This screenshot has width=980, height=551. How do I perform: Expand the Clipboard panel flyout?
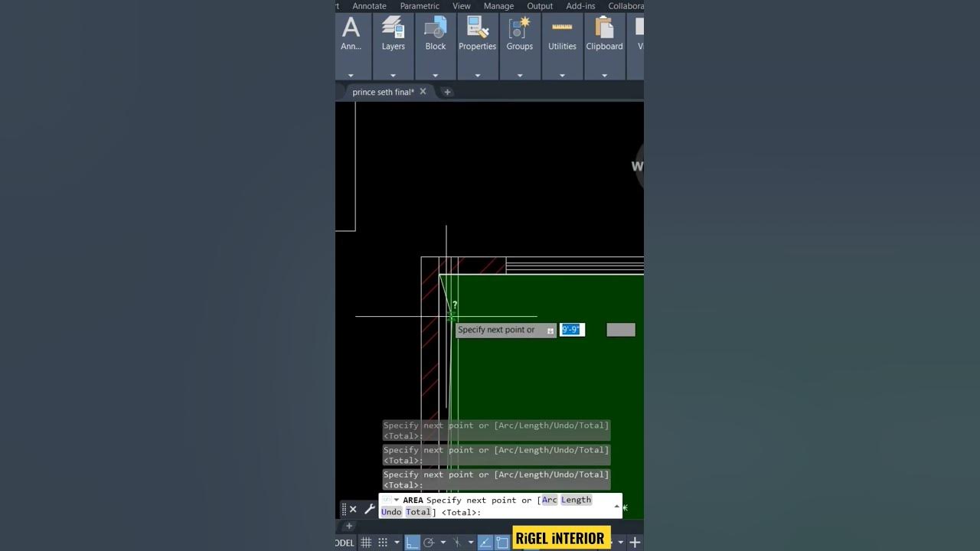(x=604, y=76)
